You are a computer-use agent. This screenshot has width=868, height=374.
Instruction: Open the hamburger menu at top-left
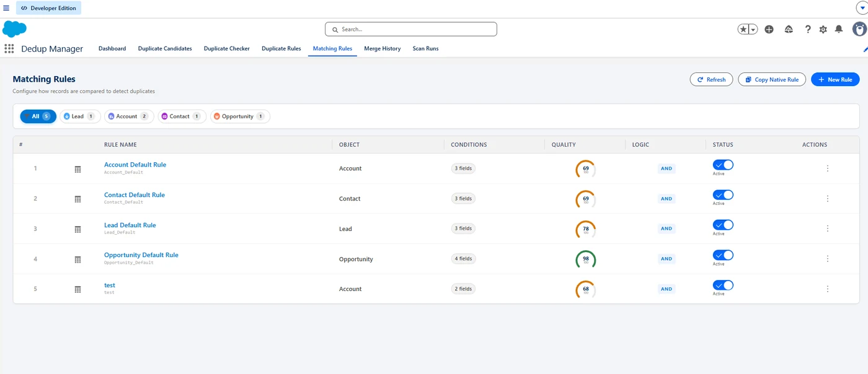tap(6, 8)
